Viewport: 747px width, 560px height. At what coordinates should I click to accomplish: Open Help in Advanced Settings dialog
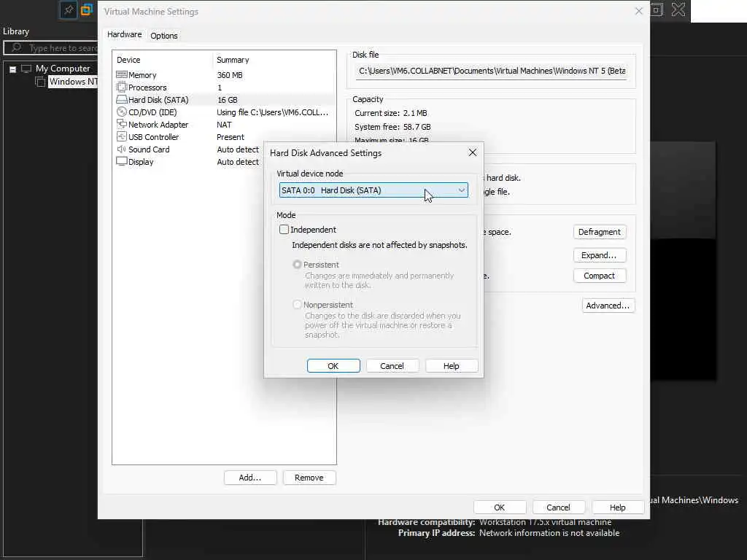click(x=451, y=366)
